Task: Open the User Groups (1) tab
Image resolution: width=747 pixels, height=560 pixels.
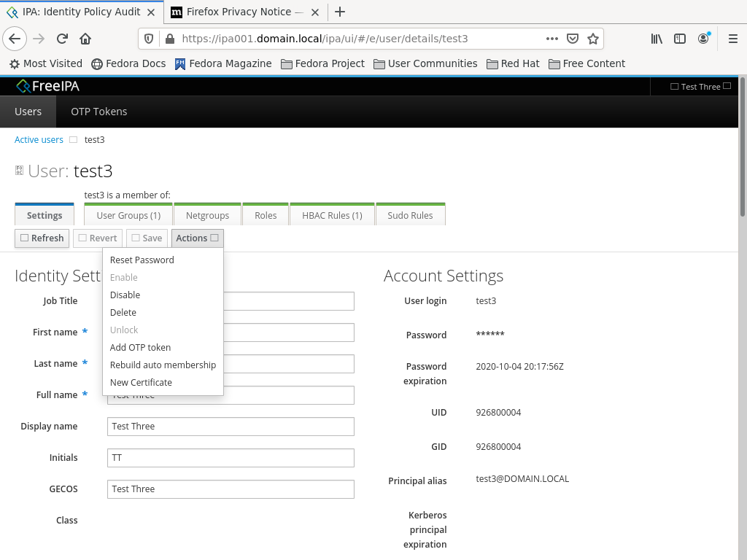Action: pos(128,215)
